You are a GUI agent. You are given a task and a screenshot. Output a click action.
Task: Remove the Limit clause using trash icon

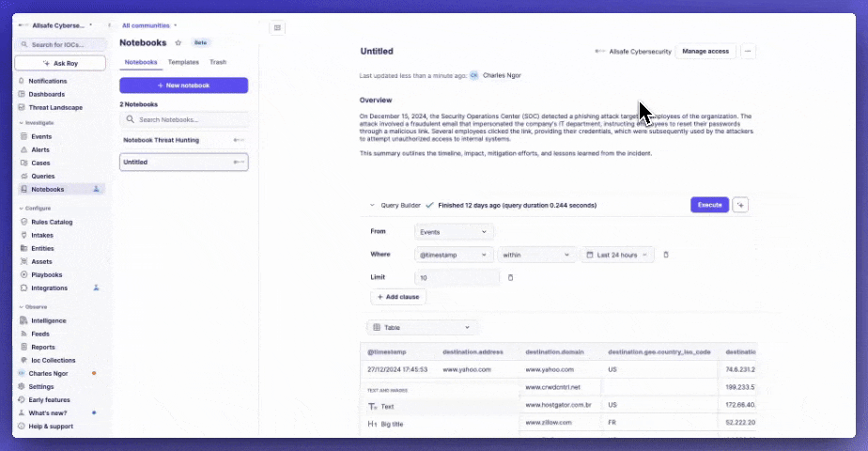pos(511,277)
